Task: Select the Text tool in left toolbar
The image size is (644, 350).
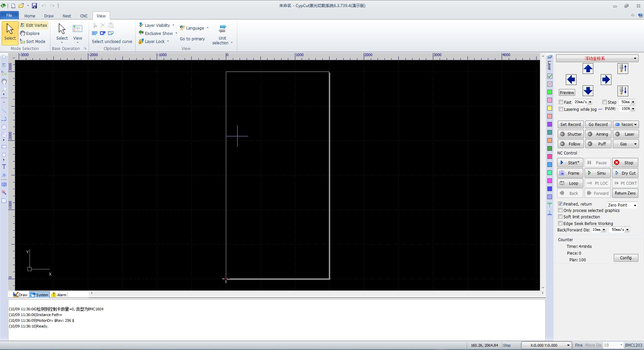Action: click(x=4, y=167)
